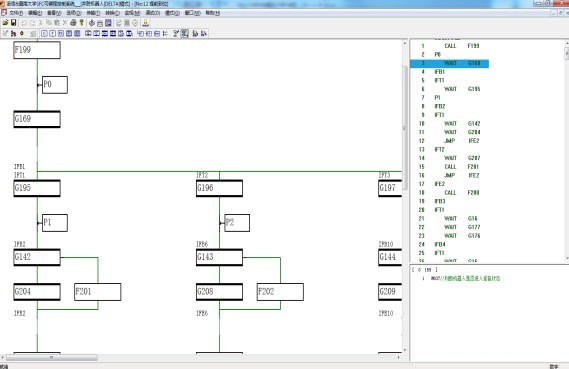
Task: Open the 文件(F) menu
Action: 16,13
